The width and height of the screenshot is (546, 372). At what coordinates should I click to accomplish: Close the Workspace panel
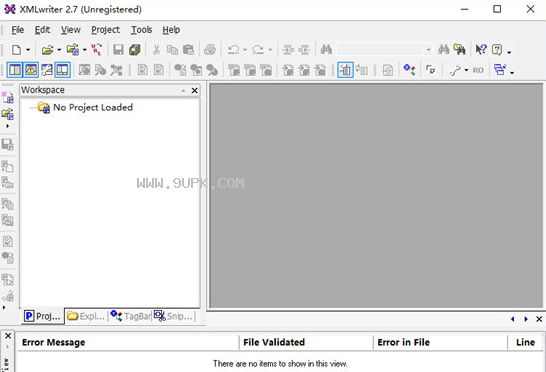[195, 91]
